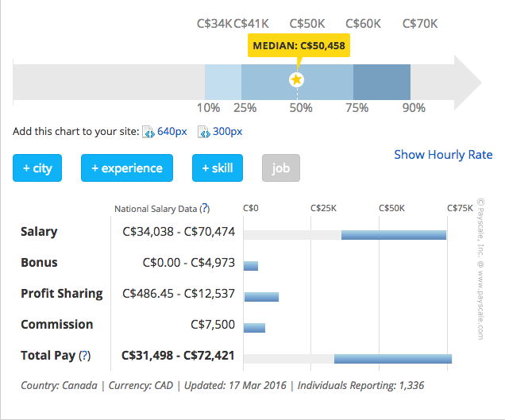This screenshot has width=505, height=420.
Task: Click the light blue 10%-25% percentile segment
Action: (223, 83)
